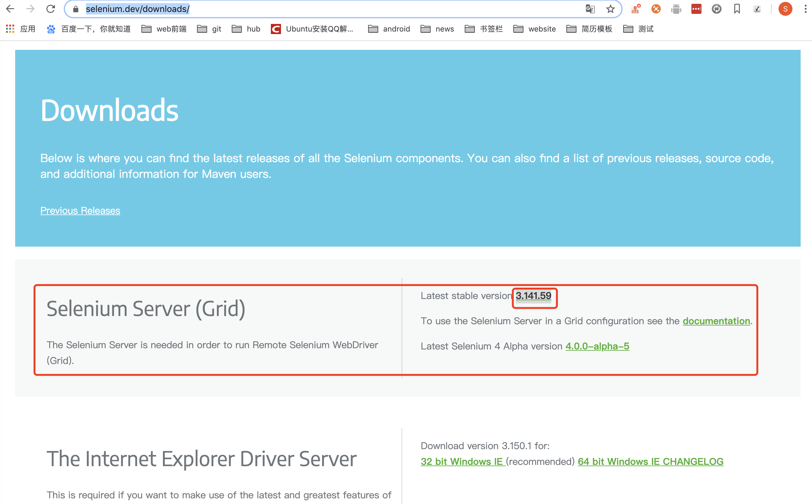This screenshot has height=504, width=812.
Task: Go back to previous page
Action: pos(10,9)
